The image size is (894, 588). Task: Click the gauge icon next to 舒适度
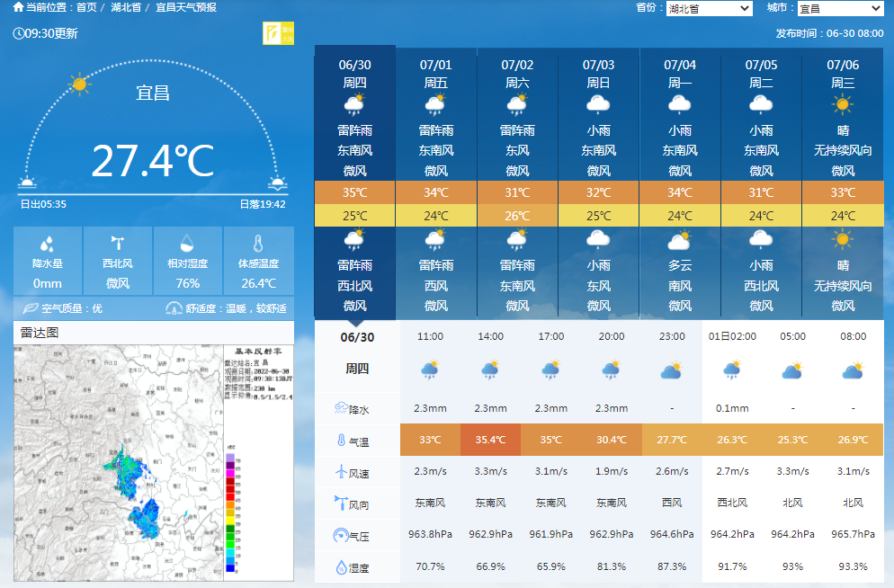tap(174, 308)
